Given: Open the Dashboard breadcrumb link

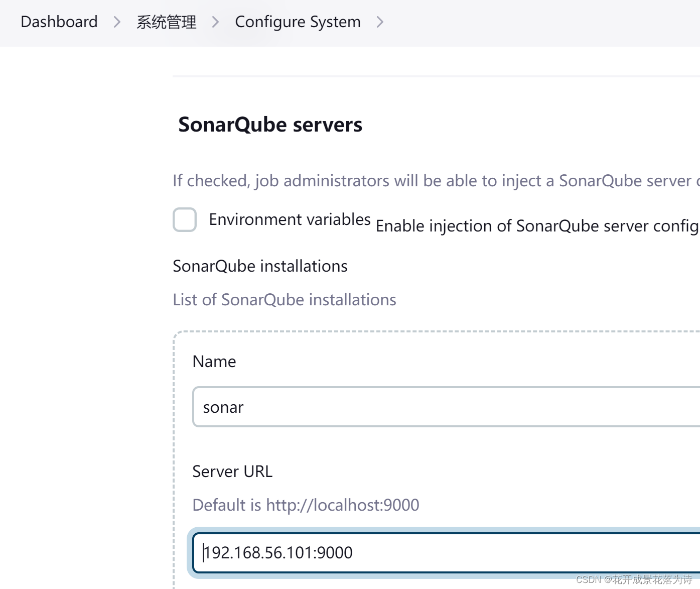Looking at the screenshot, I should [59, 22].
